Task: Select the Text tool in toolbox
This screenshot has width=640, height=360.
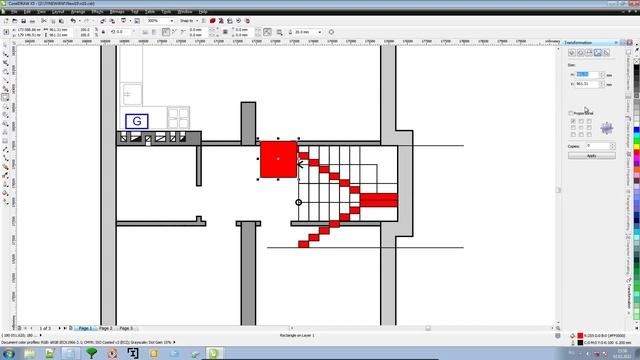Action: point(6,132)
